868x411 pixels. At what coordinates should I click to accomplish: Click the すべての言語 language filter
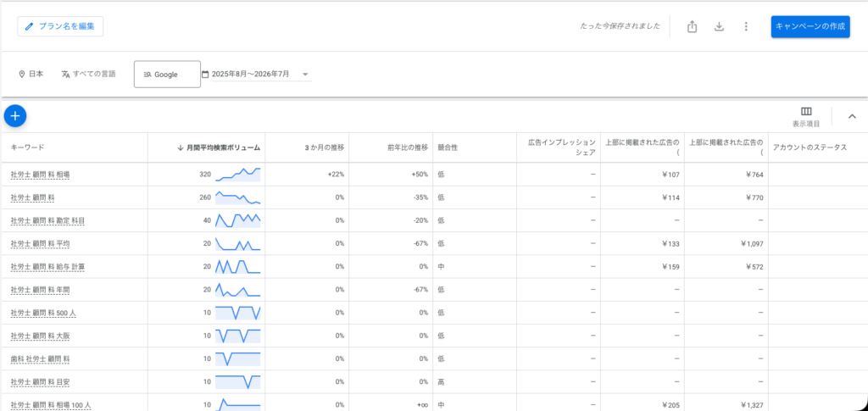88,74
